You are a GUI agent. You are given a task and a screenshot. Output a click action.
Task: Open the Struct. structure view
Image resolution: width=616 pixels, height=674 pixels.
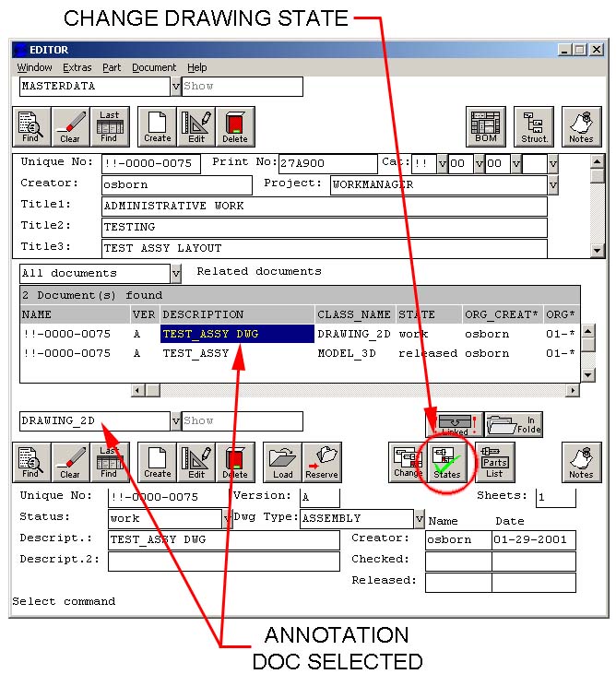(x=534, y=126)
